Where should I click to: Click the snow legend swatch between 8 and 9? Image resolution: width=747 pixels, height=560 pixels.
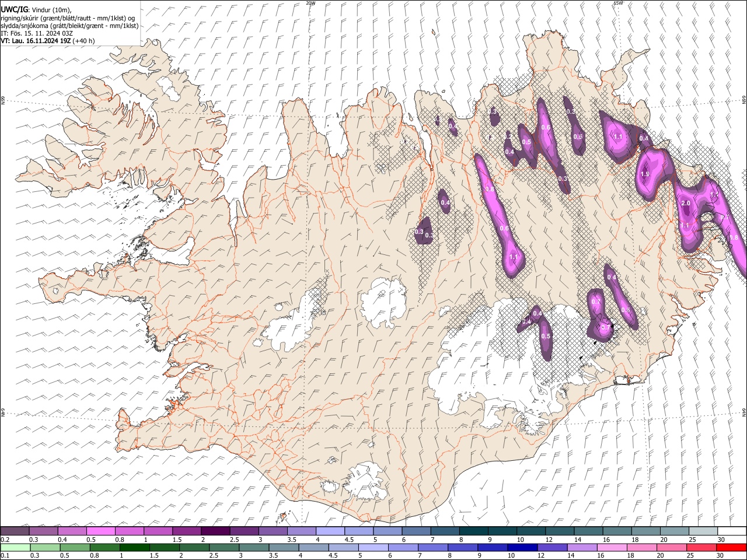click(x=473, y=531)
